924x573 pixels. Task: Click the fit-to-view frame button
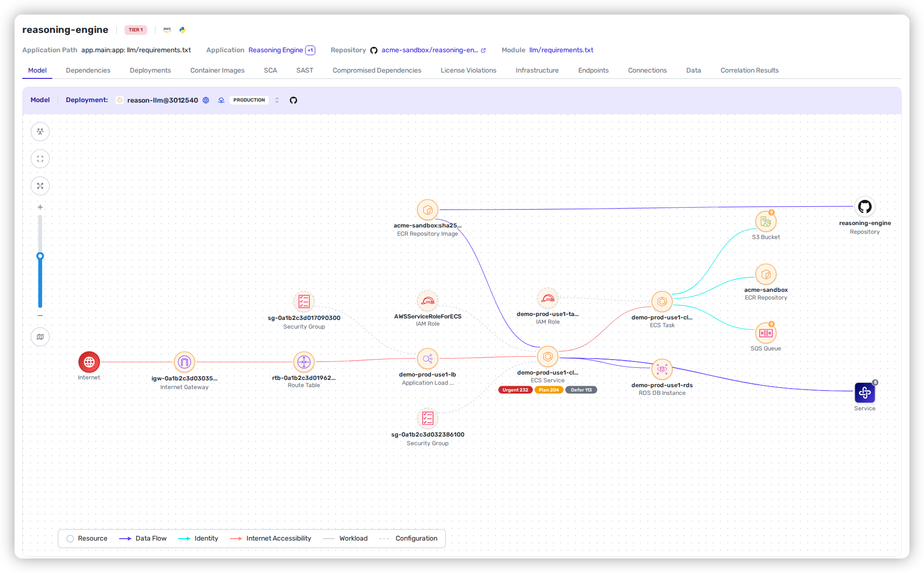[40, 159]
